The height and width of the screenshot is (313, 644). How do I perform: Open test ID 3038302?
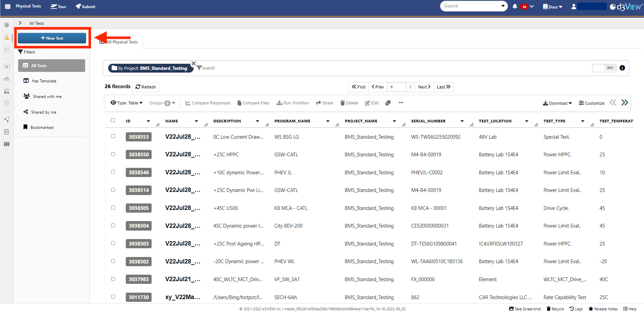coord(139,261)
